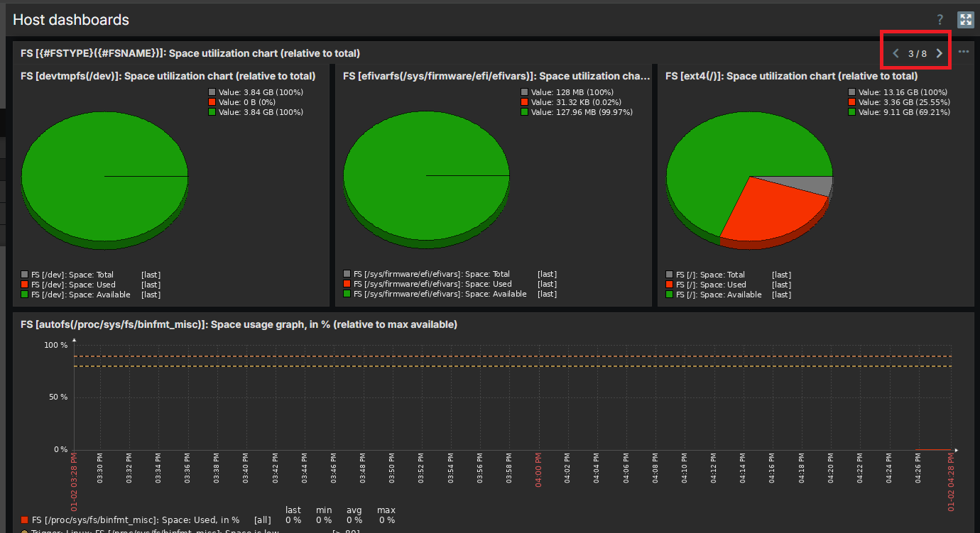The image size is (980, 533).
Task: Click the 3 / 8 page indicator
Action: click(918, 54)
